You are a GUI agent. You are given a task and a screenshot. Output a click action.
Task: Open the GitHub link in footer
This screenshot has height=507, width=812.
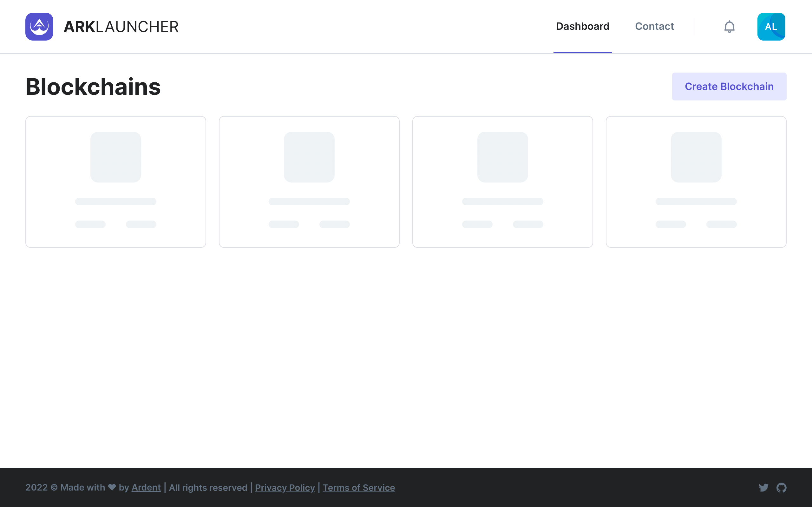click(x=782, y=488)
